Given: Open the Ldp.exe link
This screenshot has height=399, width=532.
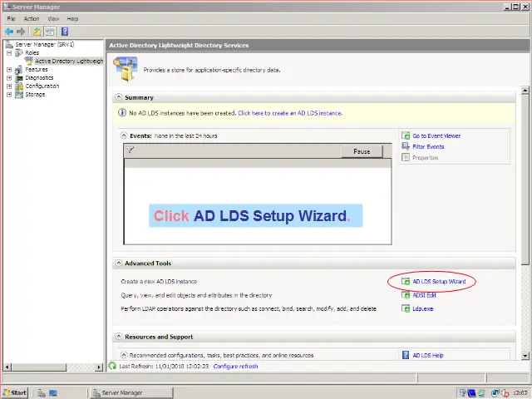Looking at the screenshot, I should pyautogui.click(x=423, y=308).
